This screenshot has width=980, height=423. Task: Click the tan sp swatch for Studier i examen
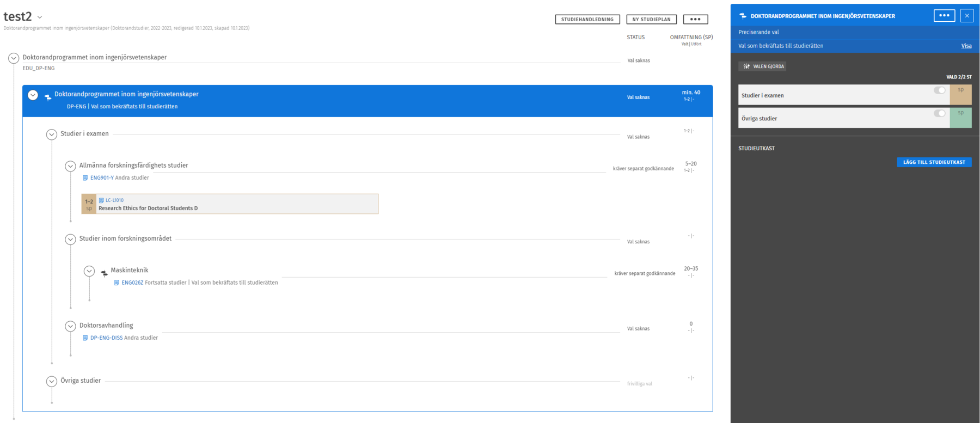point(960,95)
